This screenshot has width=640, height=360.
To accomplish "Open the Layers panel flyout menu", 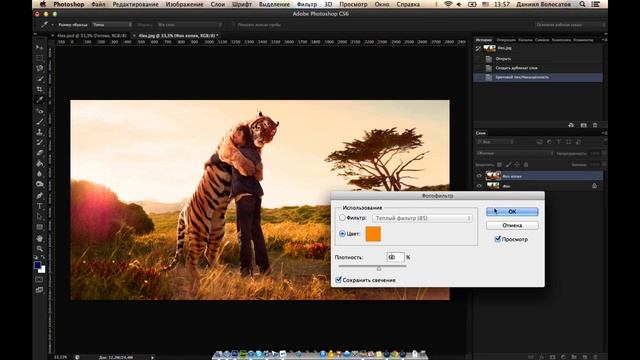I will click(604, 133).
